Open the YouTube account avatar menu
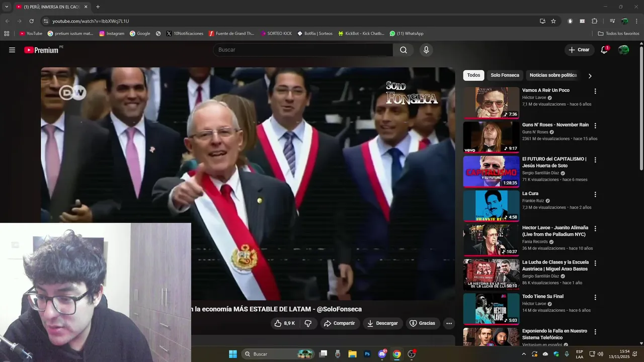 (x=623, y=50)
